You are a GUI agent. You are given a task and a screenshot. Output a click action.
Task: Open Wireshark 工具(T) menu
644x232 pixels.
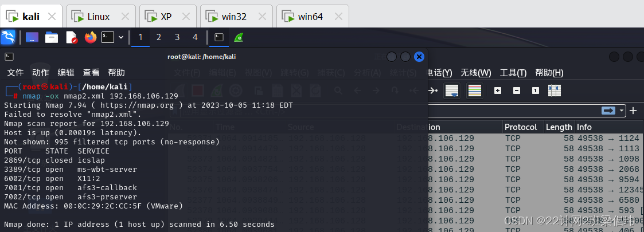pyautogui.click(x=513, y=73)
